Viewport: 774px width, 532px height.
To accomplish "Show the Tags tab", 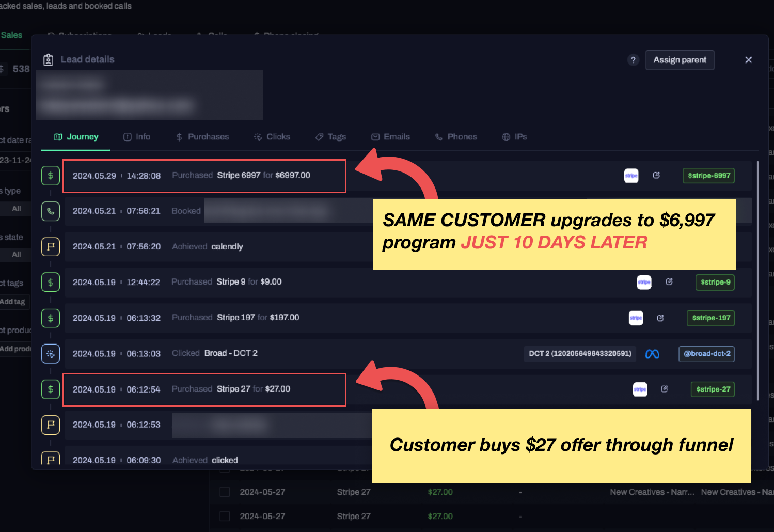I will point(331,137).
